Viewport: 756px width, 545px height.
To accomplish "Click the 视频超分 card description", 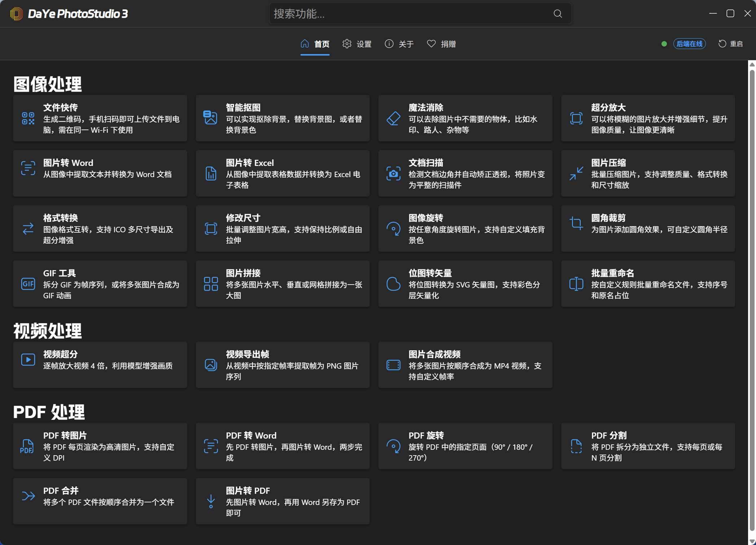I will pos(108,366).
